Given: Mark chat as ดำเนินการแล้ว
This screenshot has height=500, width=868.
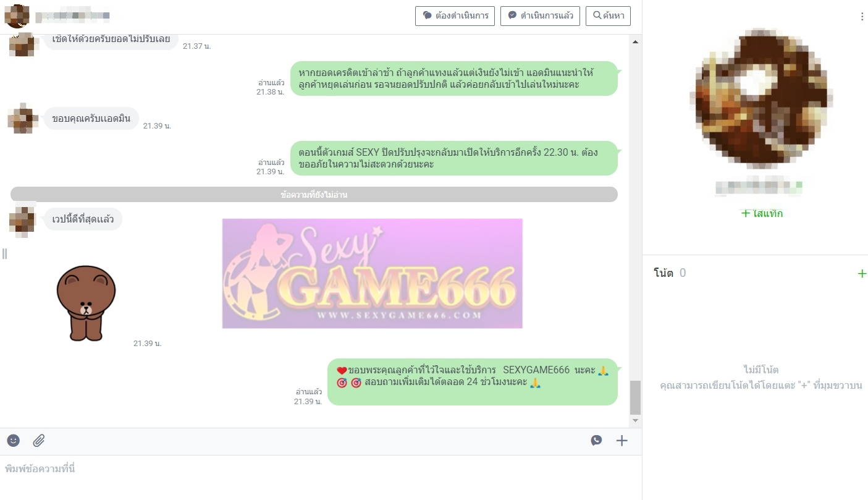Looking at the screenshot, I should pos(540,16).
